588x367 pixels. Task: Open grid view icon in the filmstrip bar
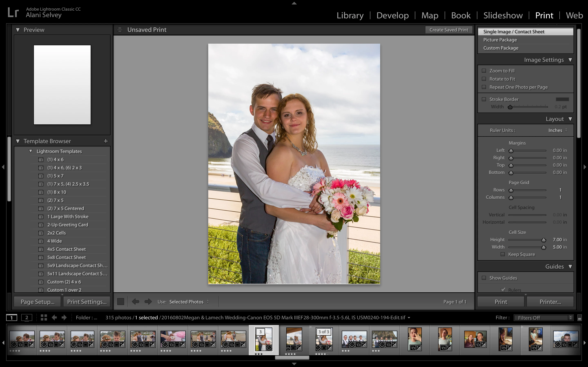point(44,317)
